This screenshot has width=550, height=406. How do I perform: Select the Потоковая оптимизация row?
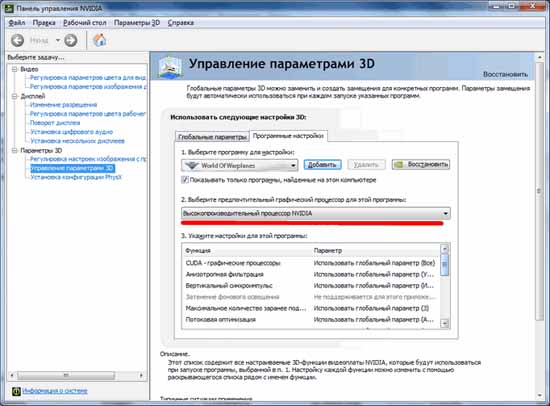point(311,319)
